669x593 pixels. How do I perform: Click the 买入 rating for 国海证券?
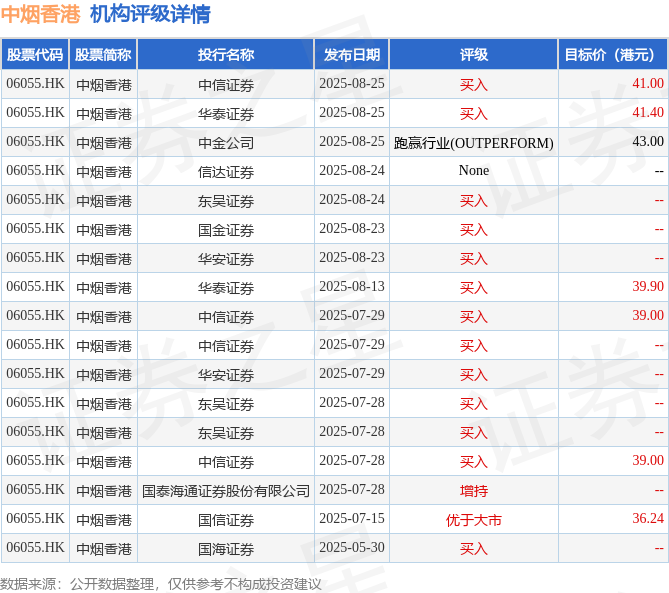[474, 549]
